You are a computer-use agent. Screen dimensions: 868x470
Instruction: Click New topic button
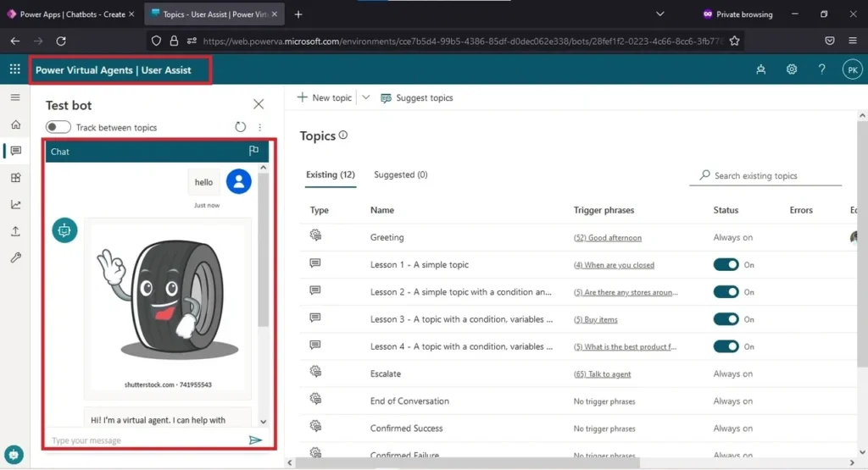(325, 98)
